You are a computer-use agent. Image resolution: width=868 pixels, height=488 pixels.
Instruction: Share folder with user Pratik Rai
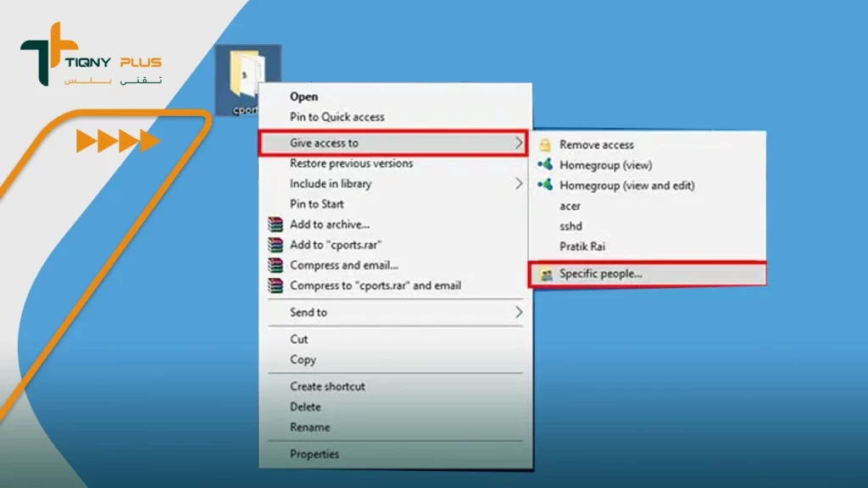[582, 247]
